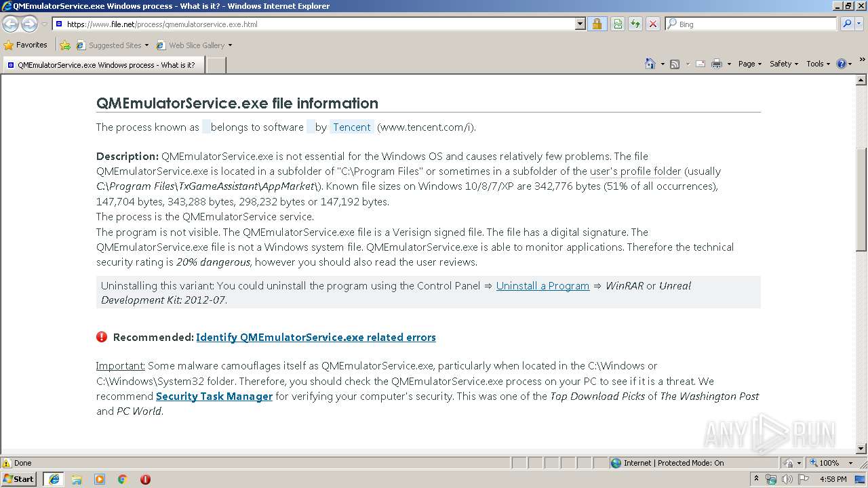The height and width of the screenshot is (488, 868).
Task: Click the user's profile folder link
Action: 635,171
